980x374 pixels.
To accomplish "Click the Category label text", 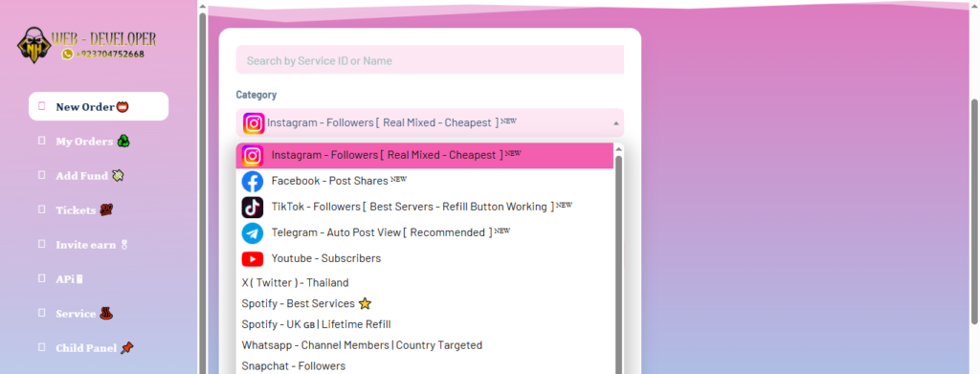I will (x=256, y=95).
